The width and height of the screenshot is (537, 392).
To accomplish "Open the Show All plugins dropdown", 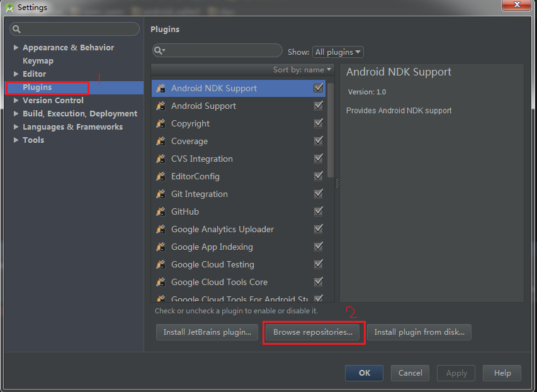I will [338, 52].
